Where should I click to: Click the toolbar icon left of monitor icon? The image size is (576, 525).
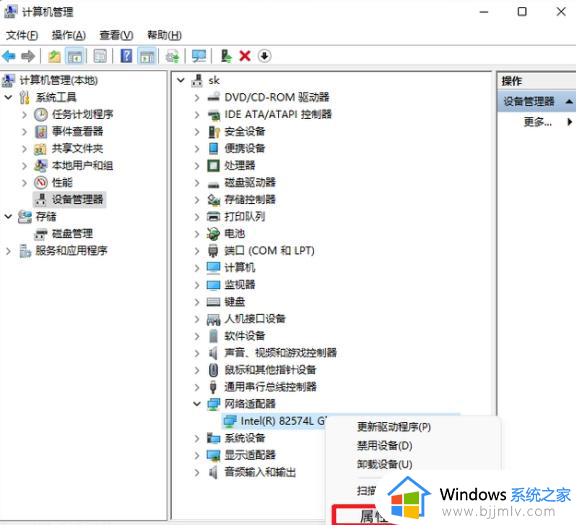click(x=172, y=56)
